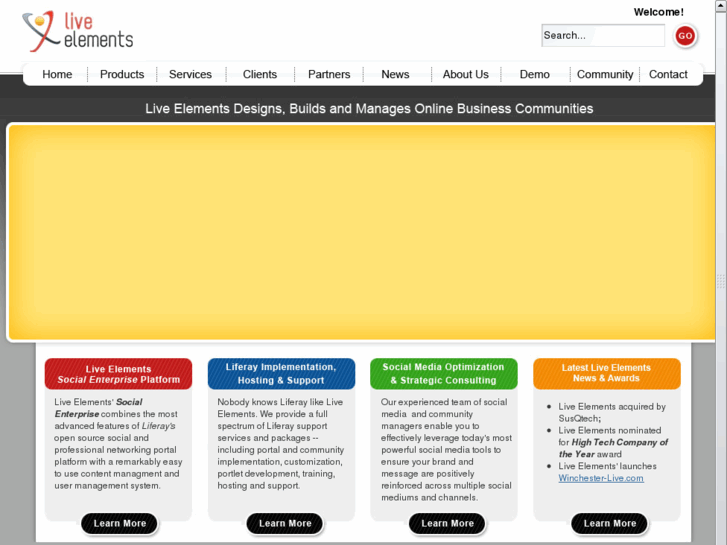Viewport: 727px width, 545px height.
Task: Click Learn More under Social Enterprise Platform
Action: (120, 524)
